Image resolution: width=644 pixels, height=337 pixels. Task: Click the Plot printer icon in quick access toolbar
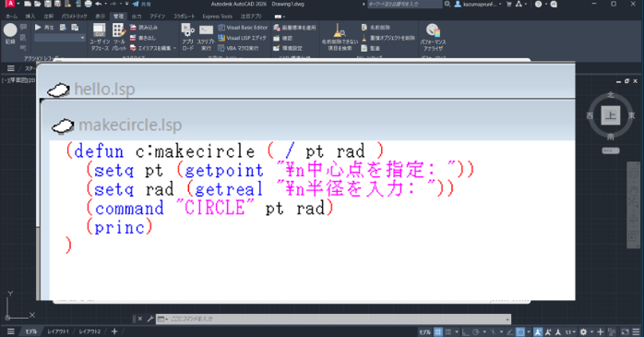(88, 4)
